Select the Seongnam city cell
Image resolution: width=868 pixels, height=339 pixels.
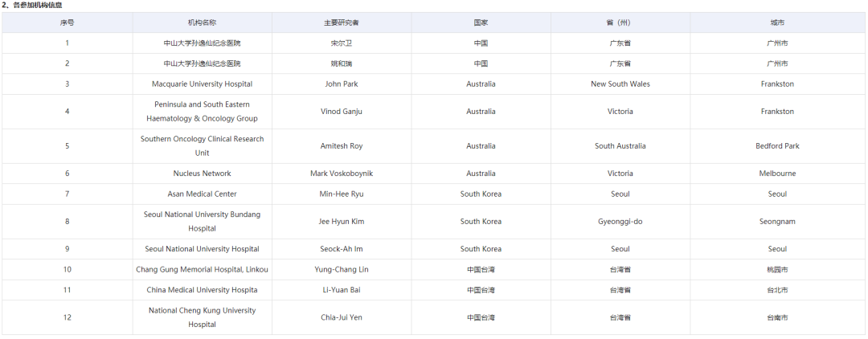pos(777,221)
